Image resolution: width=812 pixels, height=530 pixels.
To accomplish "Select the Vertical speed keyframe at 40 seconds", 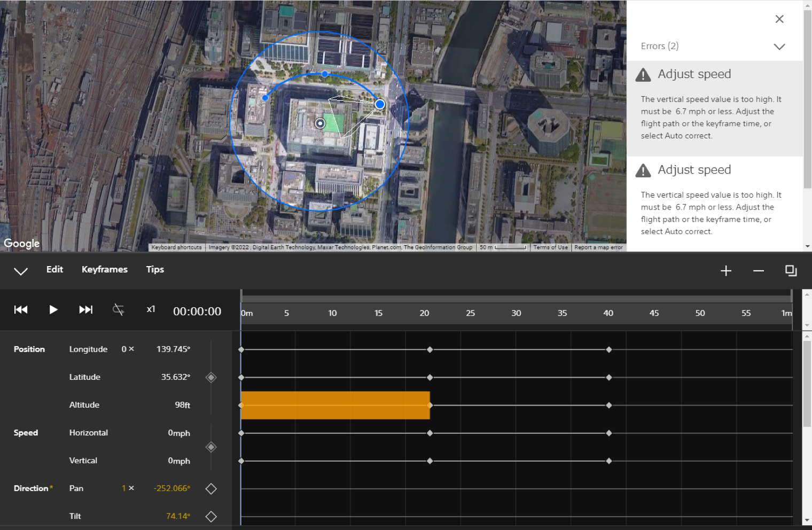I will click(609, 461).
